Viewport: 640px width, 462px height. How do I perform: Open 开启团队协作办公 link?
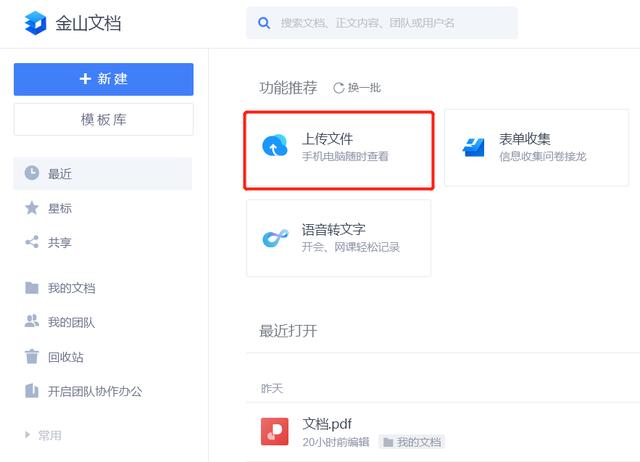95,391
